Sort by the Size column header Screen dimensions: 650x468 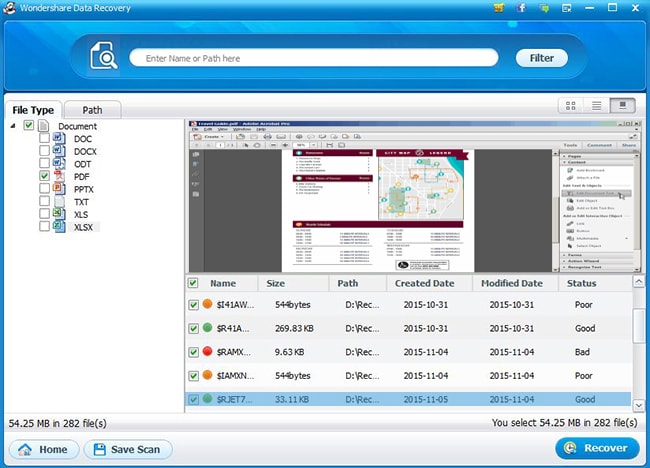275,284
